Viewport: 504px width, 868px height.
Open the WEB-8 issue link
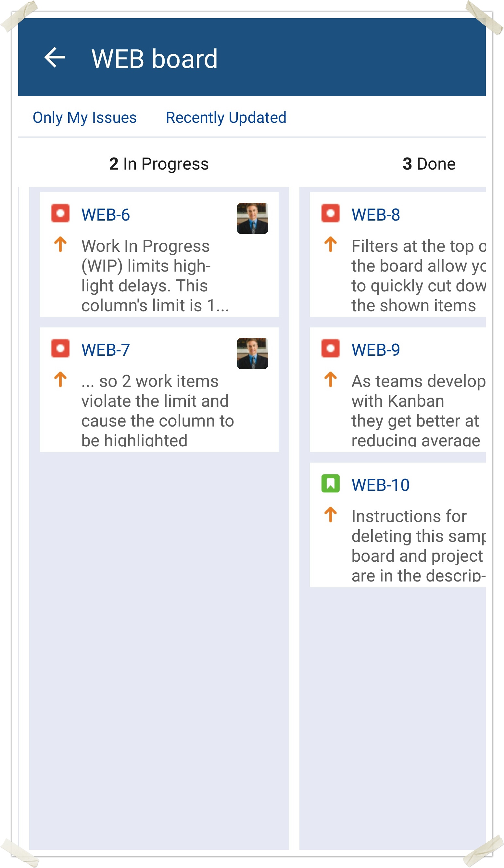coord(376,215)
